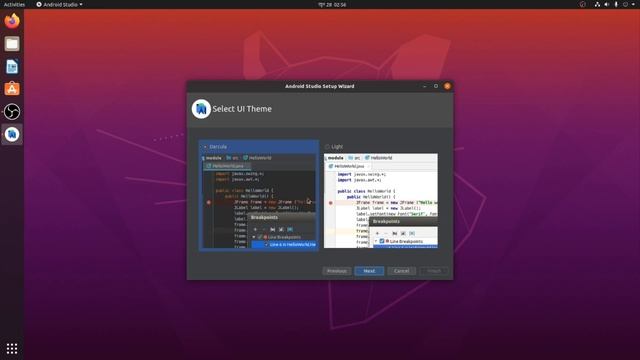Open the Files manager in the dock
Viewport: 640px width, 360px height.
[12, 44]
